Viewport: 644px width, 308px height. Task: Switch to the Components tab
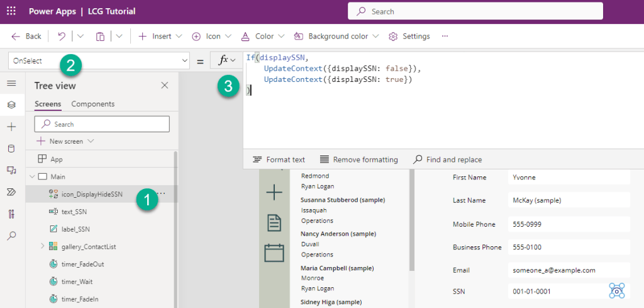click(93, 104)
